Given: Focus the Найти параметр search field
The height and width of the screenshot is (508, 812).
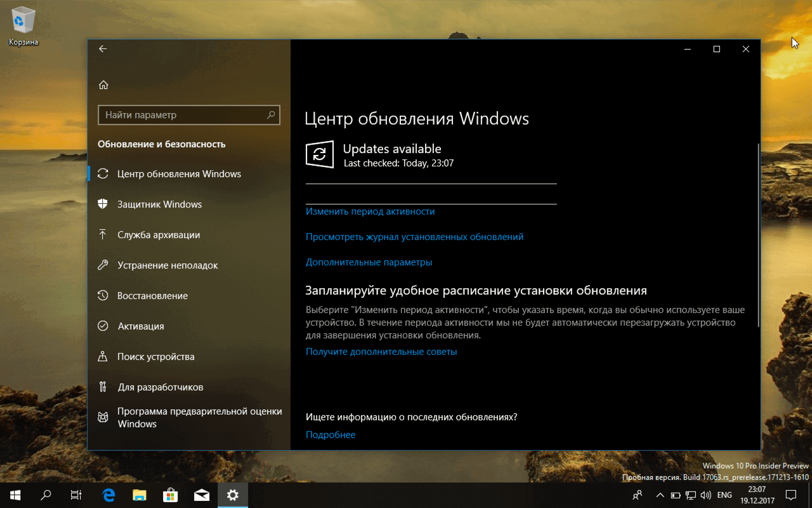Looking at the screenshot, I should click(x=189, y=115).
